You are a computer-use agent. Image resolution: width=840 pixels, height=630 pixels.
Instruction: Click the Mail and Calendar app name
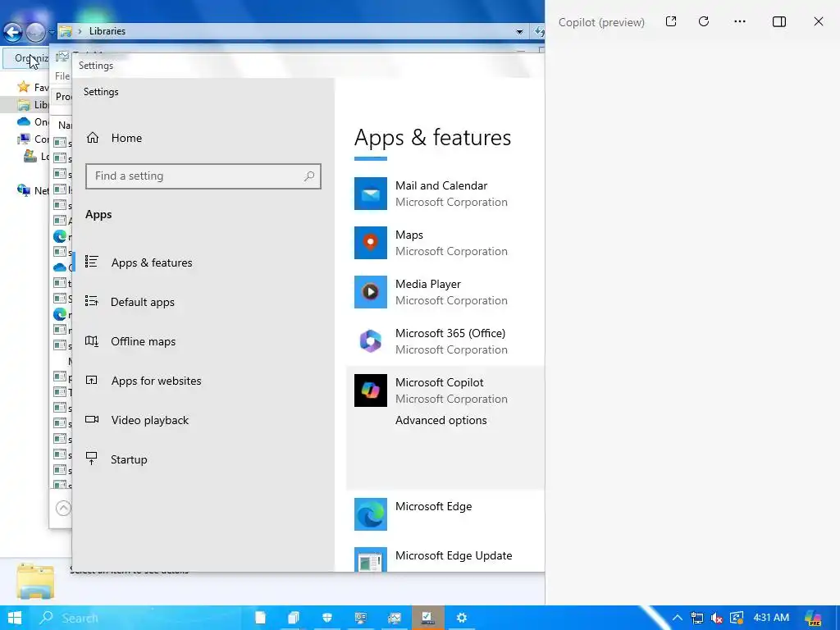coord(441,186)
